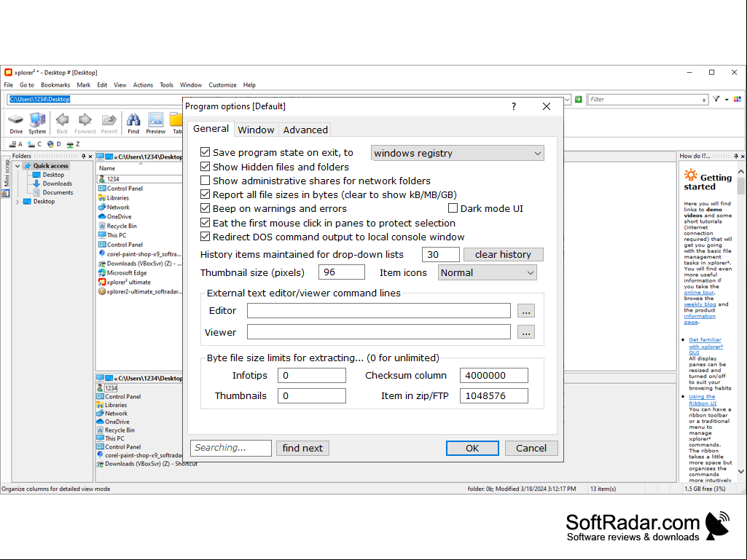Pin the How do I panel
The height and width of the screenshot is (560, 747).
tap(735, 156)
